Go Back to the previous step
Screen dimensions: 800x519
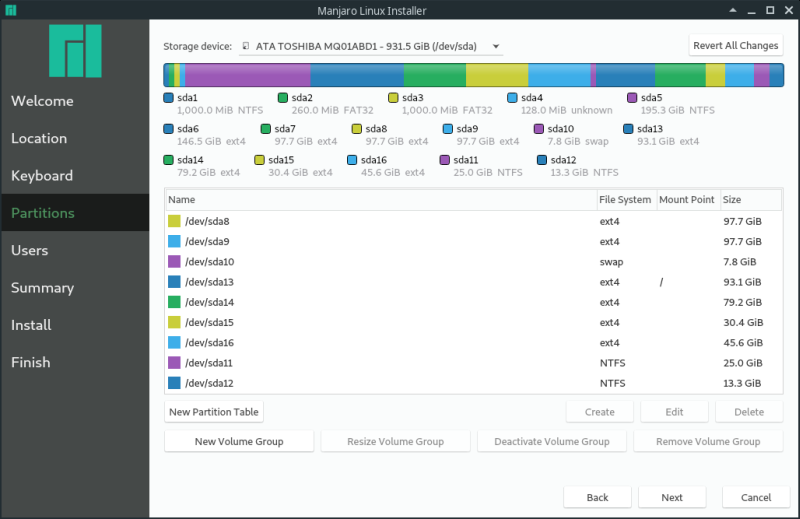tap(597, 497)
